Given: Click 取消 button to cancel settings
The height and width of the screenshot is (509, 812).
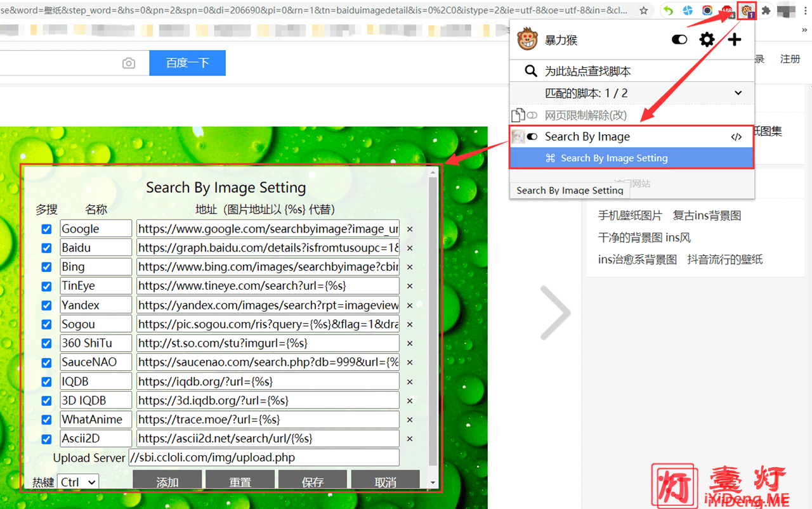Looking at the screenshot, I should [385, 480].
